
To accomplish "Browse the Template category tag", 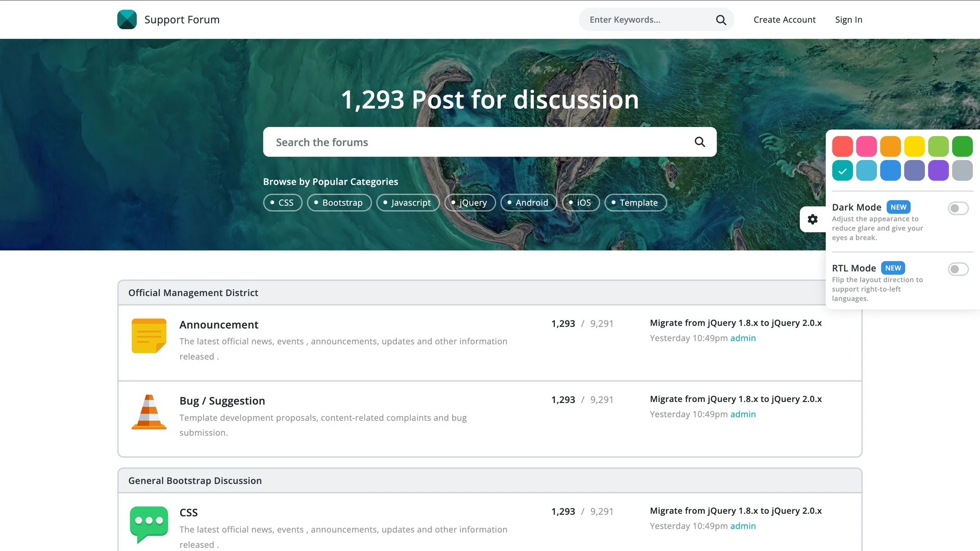I will point(635,203).
